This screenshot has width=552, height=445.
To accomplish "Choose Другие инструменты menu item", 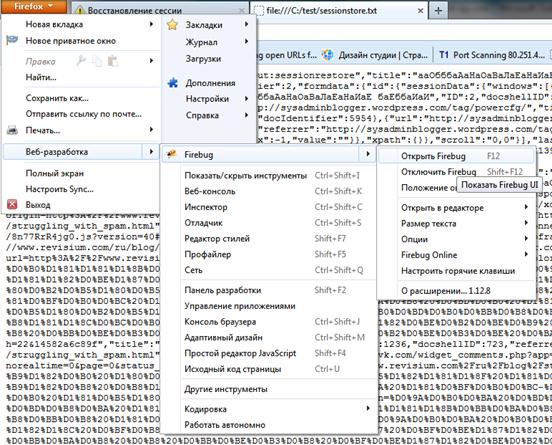I will point(269,389).
